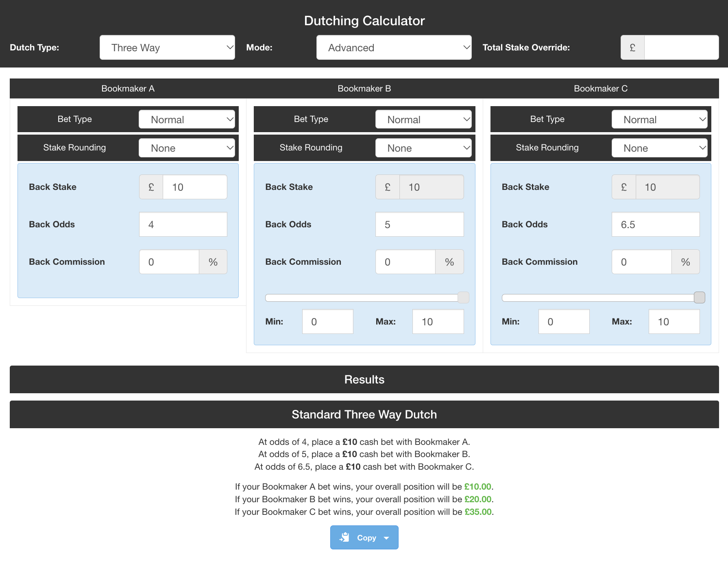Screen dimensions: 728x562
Task: Click the pound symbol in Bookmaker C stake
Action: coord(624,187)
